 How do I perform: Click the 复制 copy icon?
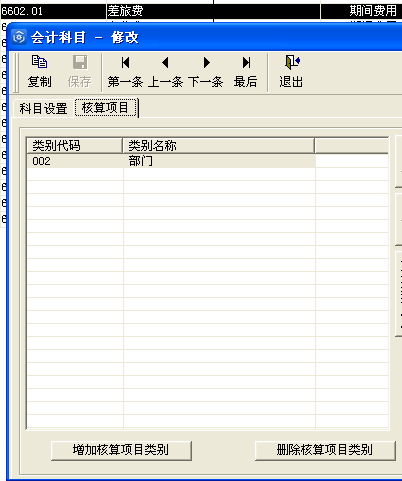[x=39, y=62]
